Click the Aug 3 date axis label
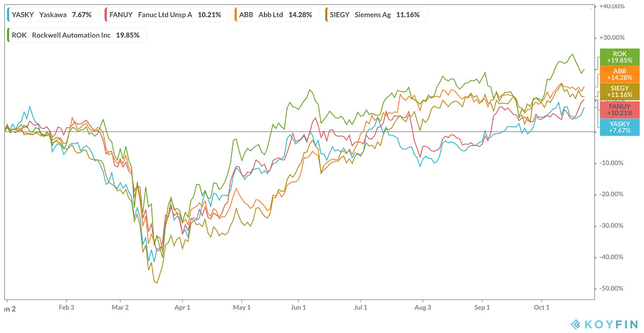The width and height of the screenshot is (644, 333). point(423,307)
